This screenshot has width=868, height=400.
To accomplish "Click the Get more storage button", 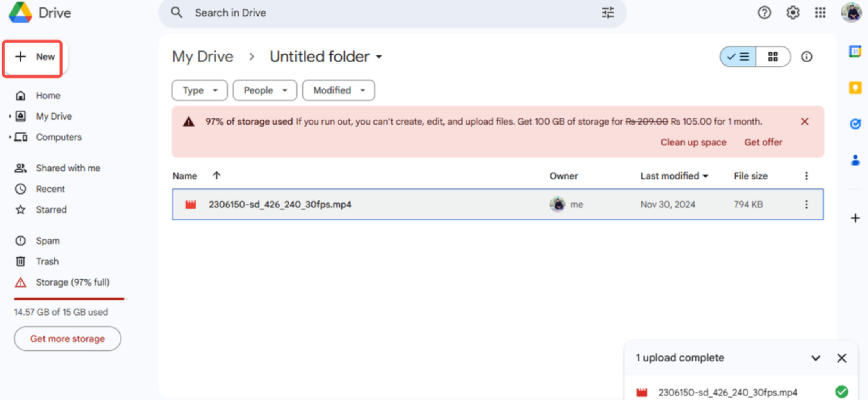I will (x=67, y=339).
